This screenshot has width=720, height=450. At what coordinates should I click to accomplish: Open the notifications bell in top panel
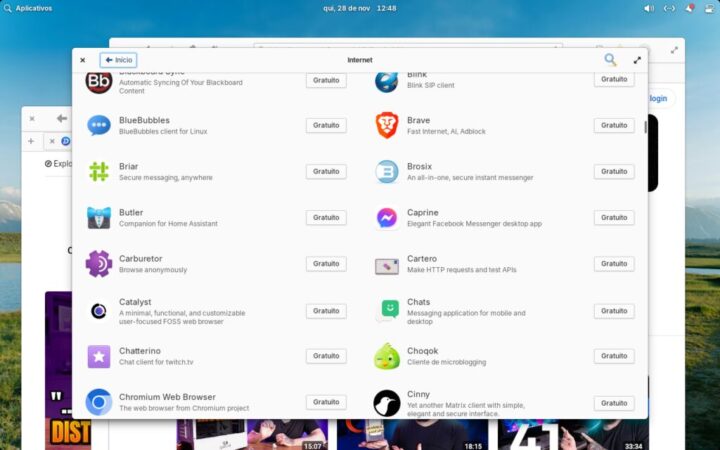point(690,8)
